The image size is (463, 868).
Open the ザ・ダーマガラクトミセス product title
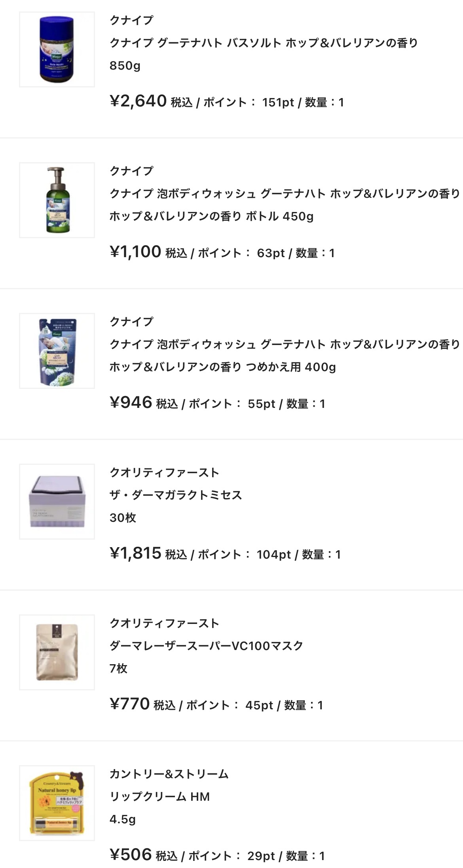[176, 495]
